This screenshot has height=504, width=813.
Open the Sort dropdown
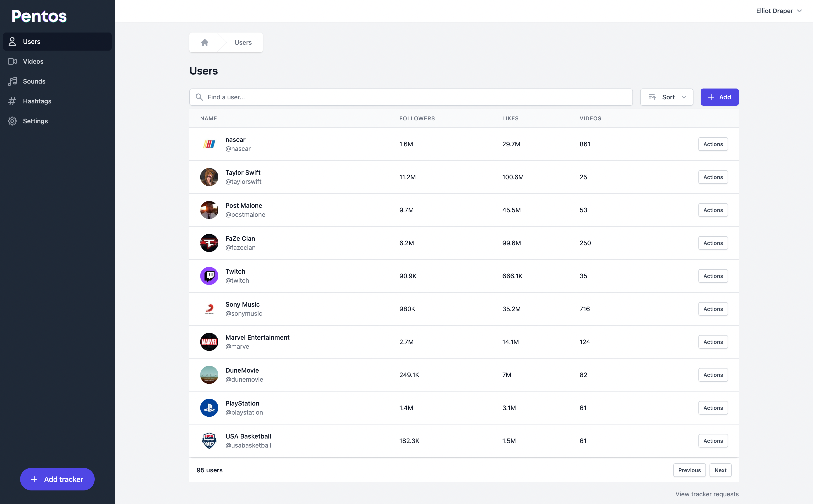pos(666,97)
